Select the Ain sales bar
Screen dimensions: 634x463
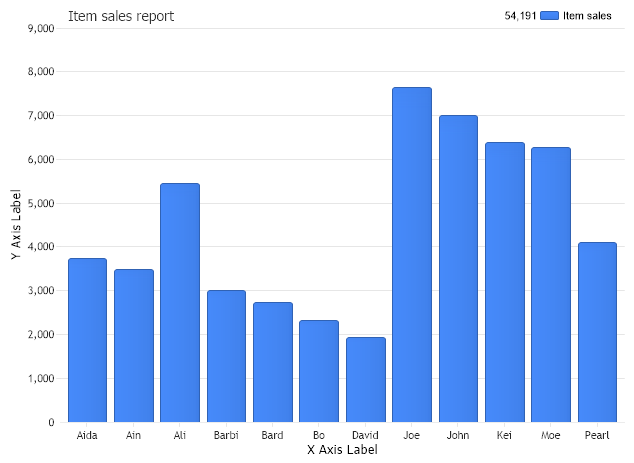pyautogui.click(x=134, y=346)
